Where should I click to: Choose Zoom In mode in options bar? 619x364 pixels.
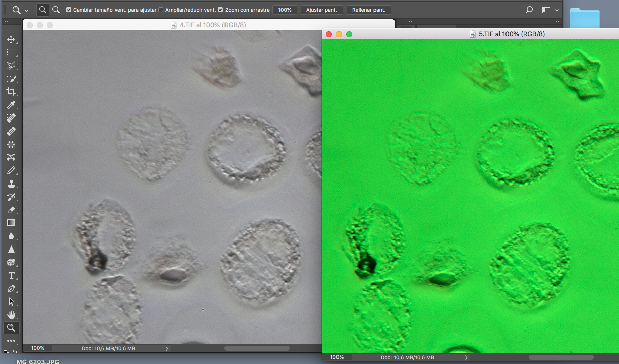[43, 10]
